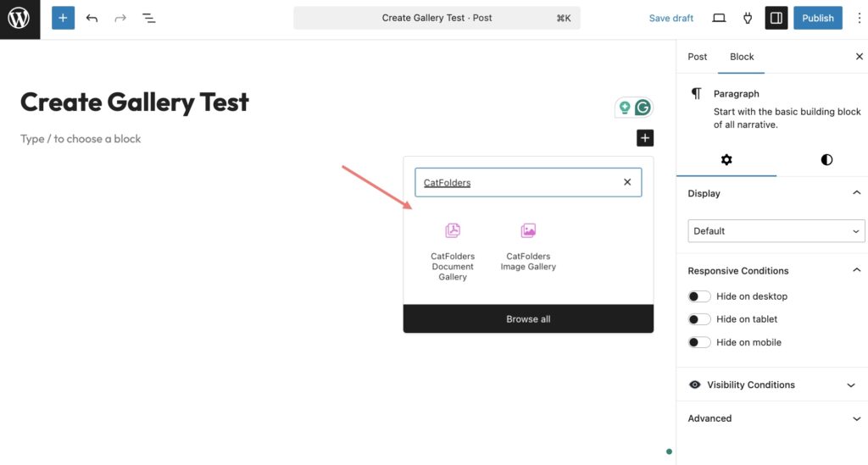Viewport: 868px width, 465px height.
Task: Toggle the blue block inserter plus button
Action: (63, 19)
